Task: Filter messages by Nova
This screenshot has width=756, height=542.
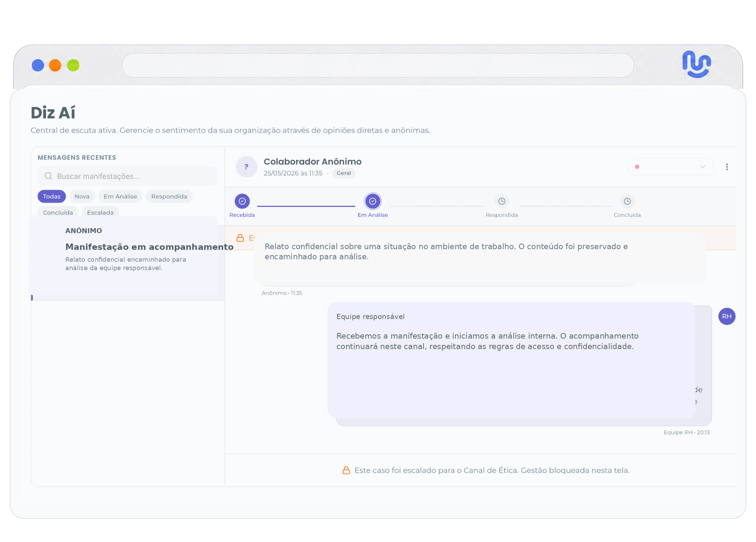Action: click(82, 197)
